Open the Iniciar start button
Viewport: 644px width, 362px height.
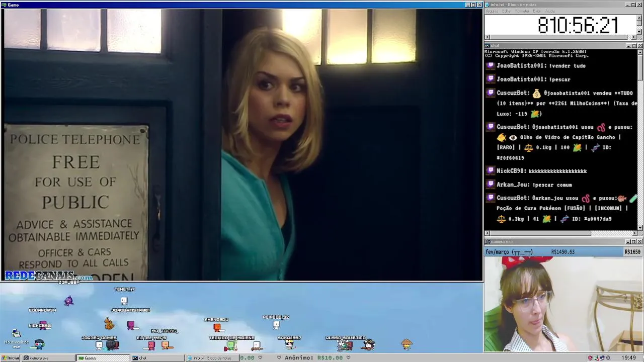point(10,358)
